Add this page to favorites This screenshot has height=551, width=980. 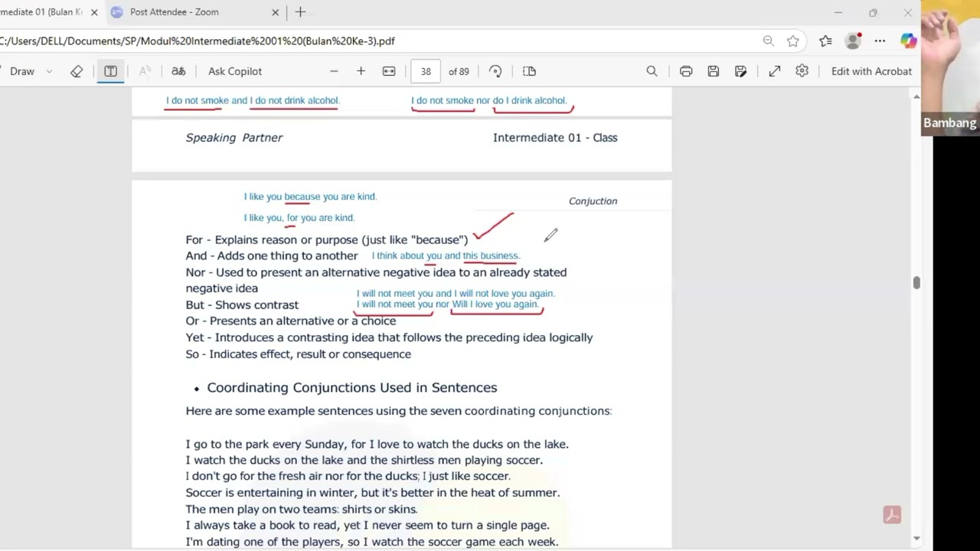pyautogui.click(x=793, y=41)
